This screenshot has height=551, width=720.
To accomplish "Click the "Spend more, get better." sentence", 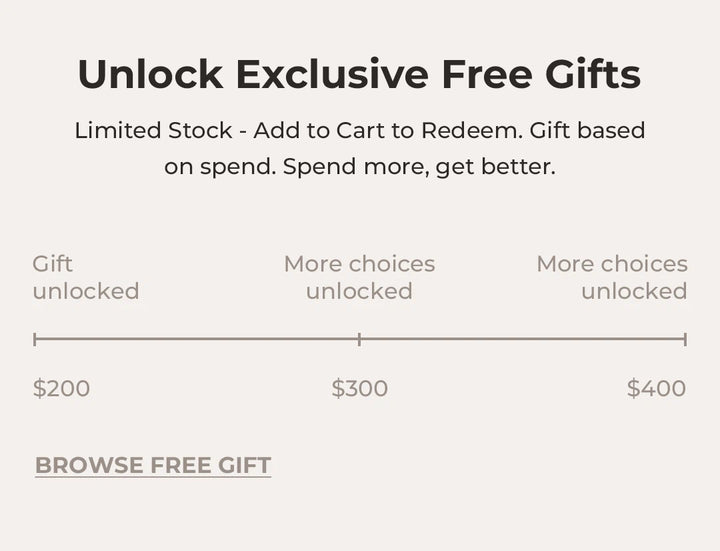I will pos(419,167).
